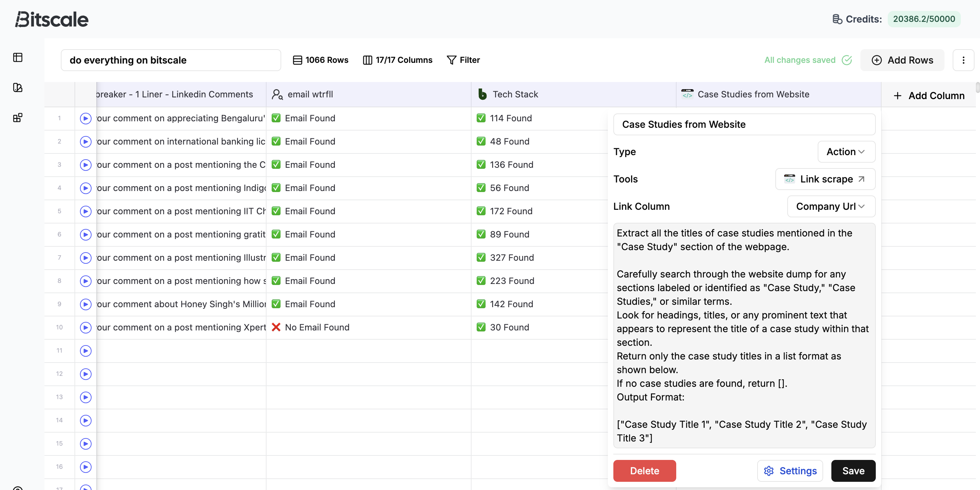This screenshot has width=980, height=490.
Task: Click the Bitscale logo
Action: tap(52, 19)
